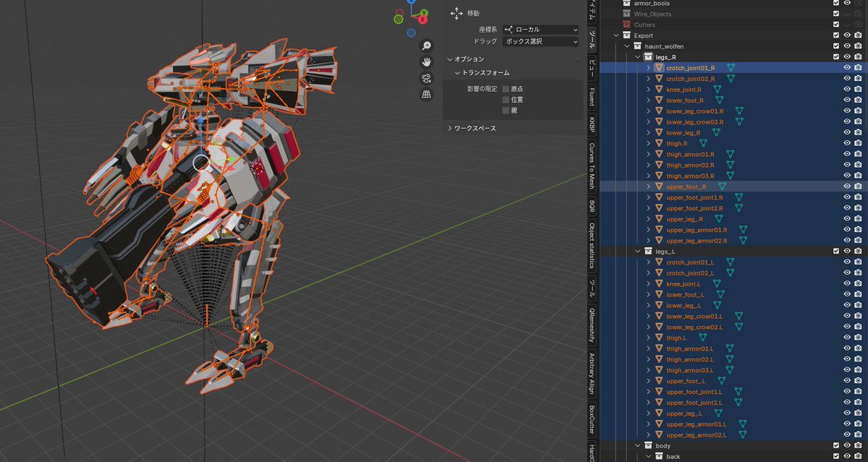Toggle the camera view icon

427,78
